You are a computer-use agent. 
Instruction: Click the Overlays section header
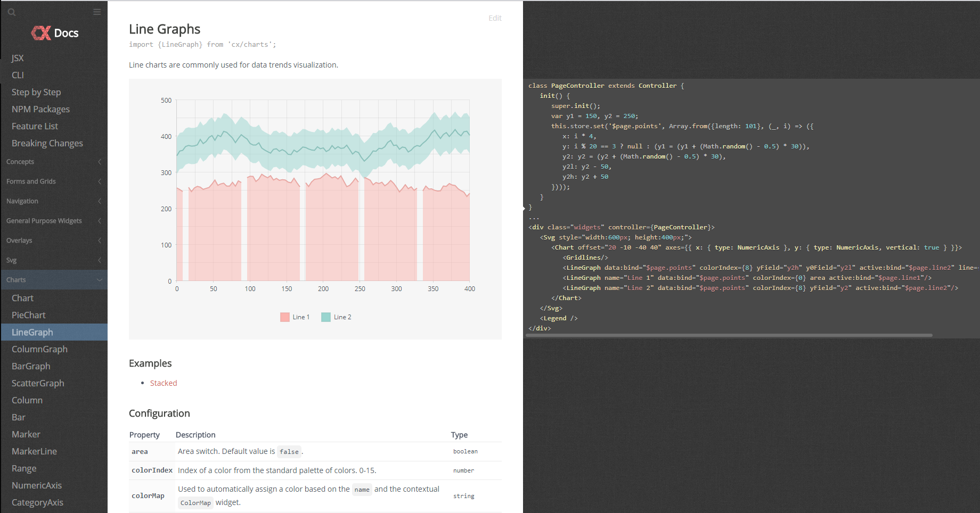pyautogui.click(x=54, y=241)
